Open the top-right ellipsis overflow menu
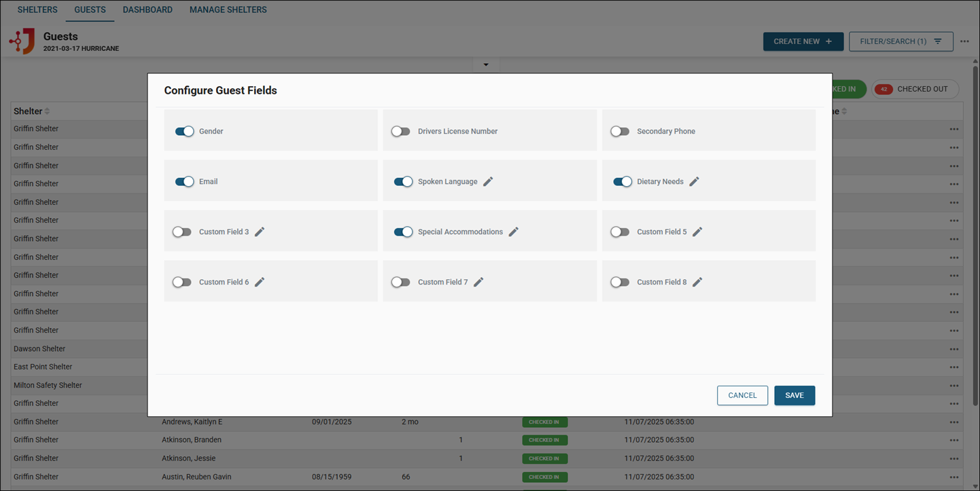Image resolution: width=980 pixels, height=491 pixels. (x=964, y=41)
